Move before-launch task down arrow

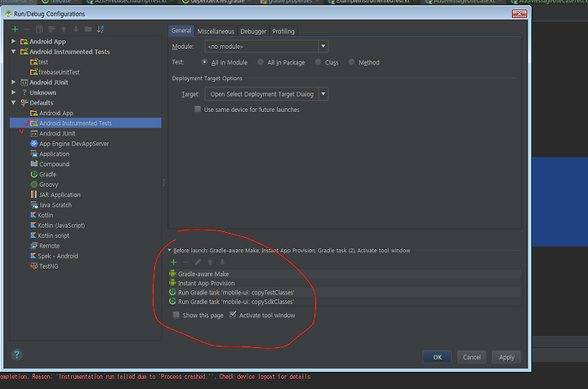222,262
